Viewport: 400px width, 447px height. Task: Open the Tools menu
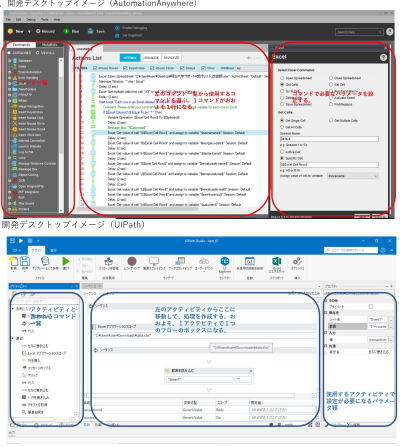45,20
